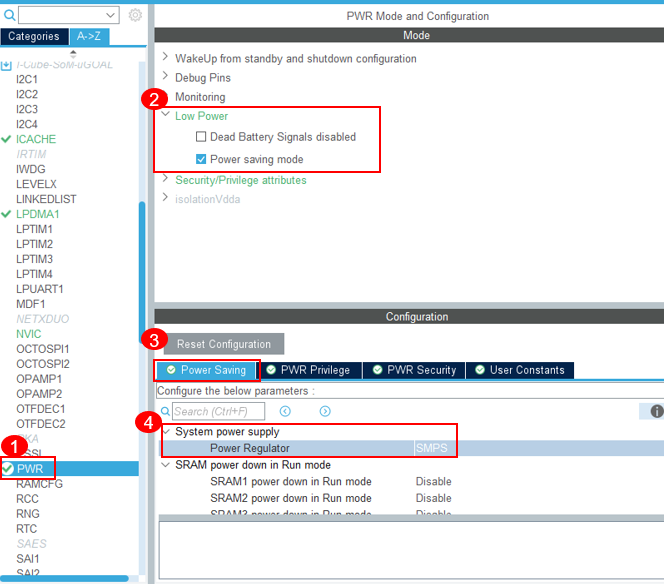664x584 pixels.
Task: Select LPTIM2 in the peripheral list
Action: [x=34, y=244]
